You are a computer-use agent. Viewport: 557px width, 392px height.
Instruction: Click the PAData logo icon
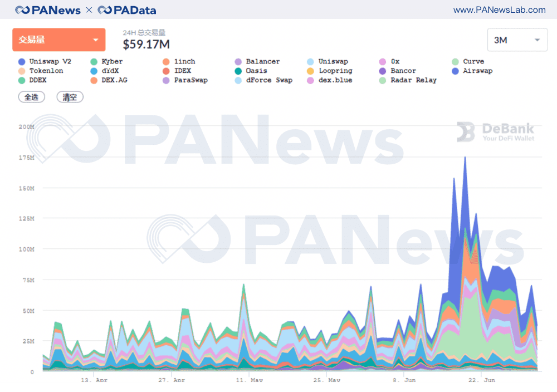(105, 10)
